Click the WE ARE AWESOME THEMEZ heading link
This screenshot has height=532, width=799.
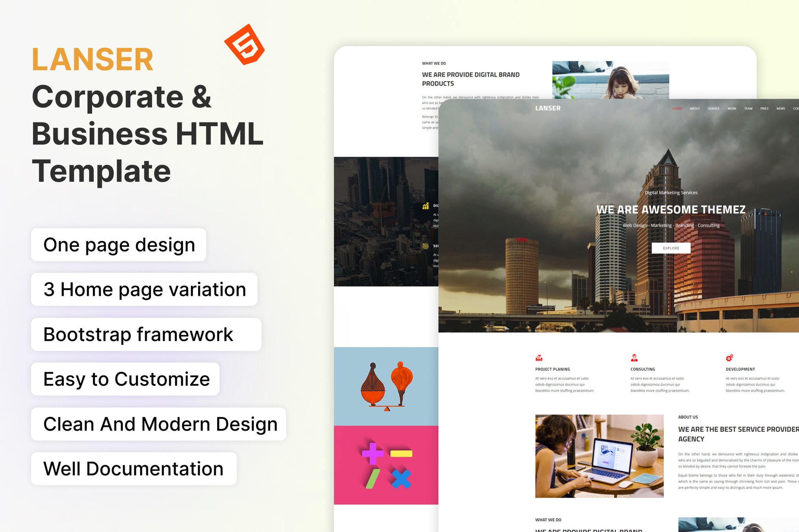(x=670, y=209)
